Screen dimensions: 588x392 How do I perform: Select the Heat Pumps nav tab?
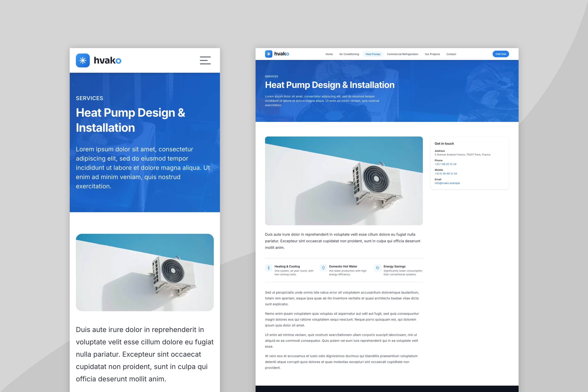(x=373, y=54)
